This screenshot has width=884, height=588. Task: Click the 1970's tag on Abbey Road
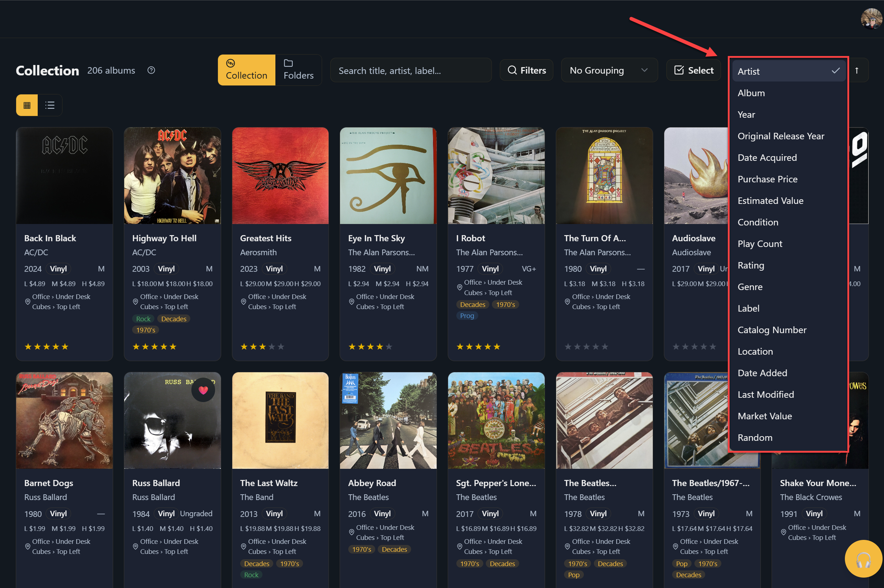(x=362, y=549)
